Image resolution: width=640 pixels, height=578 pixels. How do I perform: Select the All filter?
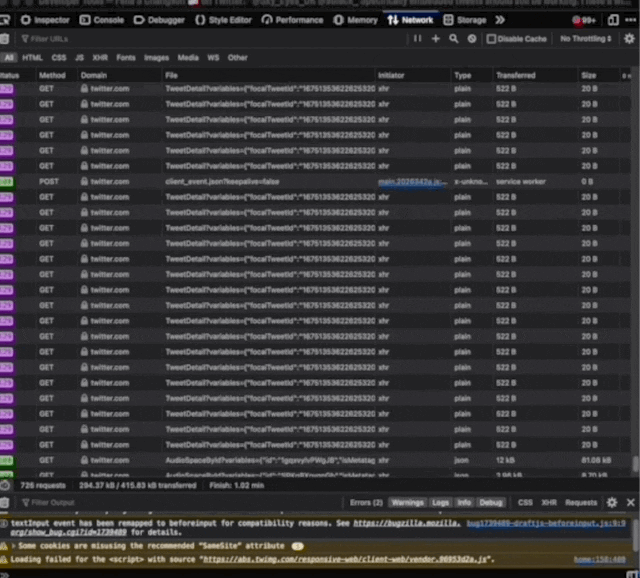click(9, 58)
